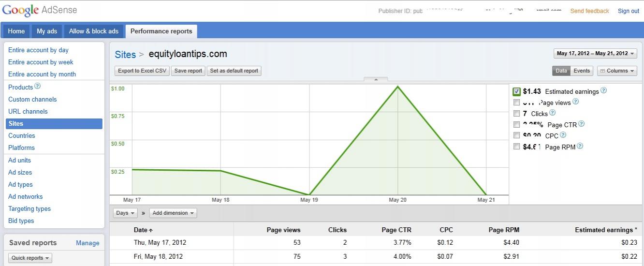Open the Ad sizes report
Image resolution: width=644 pixels, height=266 pixels.
[x=20, y=172]
